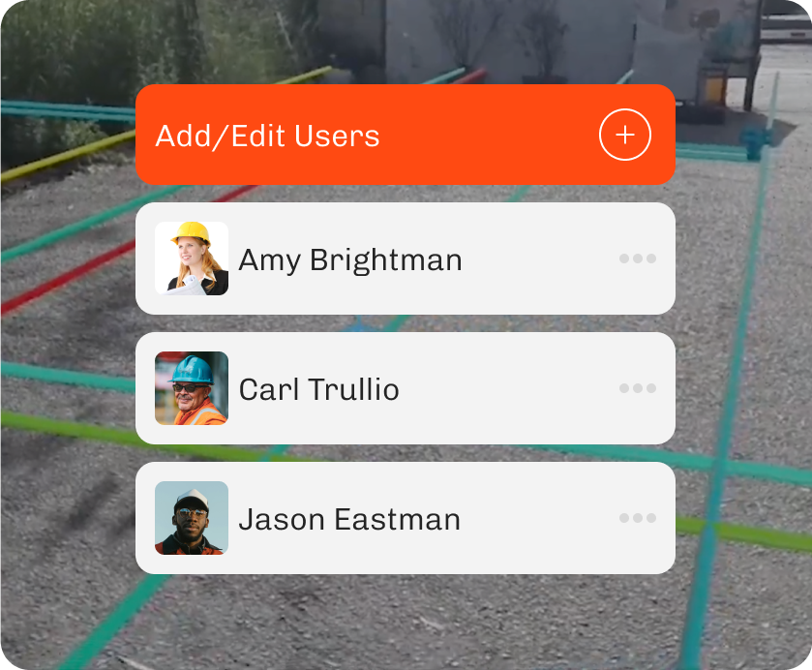Select the Carl Trullio name label

click(x=319, y=389)
